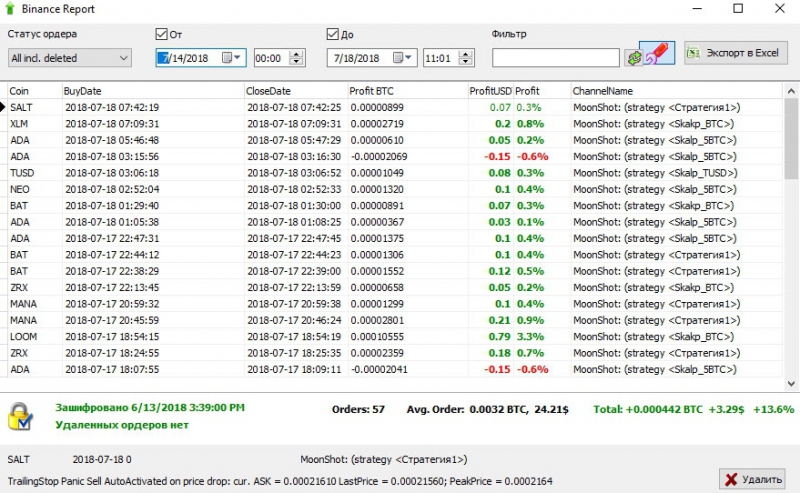The height and width of the screenshot is (493, 800).
Task: Sort by the ChannelName column header
Action: [677, 91]
